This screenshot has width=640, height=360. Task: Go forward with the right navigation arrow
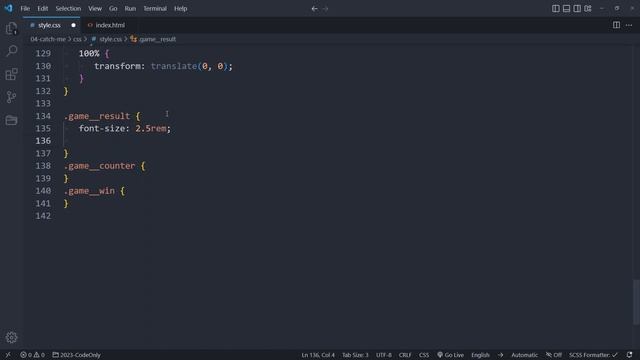point(325,9)
